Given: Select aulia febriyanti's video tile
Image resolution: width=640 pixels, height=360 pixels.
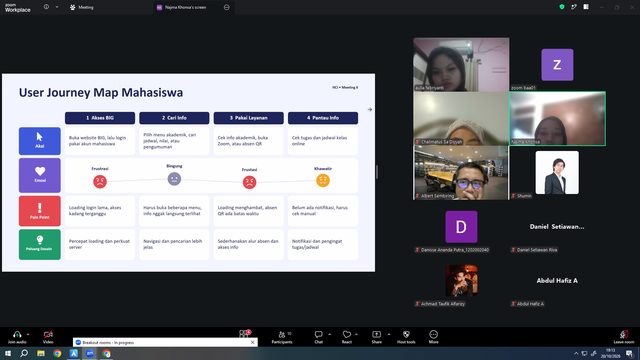Looking at the screenshot, I should tap(461, 64).
